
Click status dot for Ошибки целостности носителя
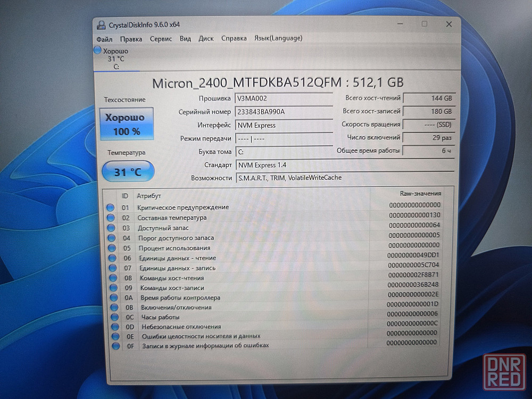(115, 336)
